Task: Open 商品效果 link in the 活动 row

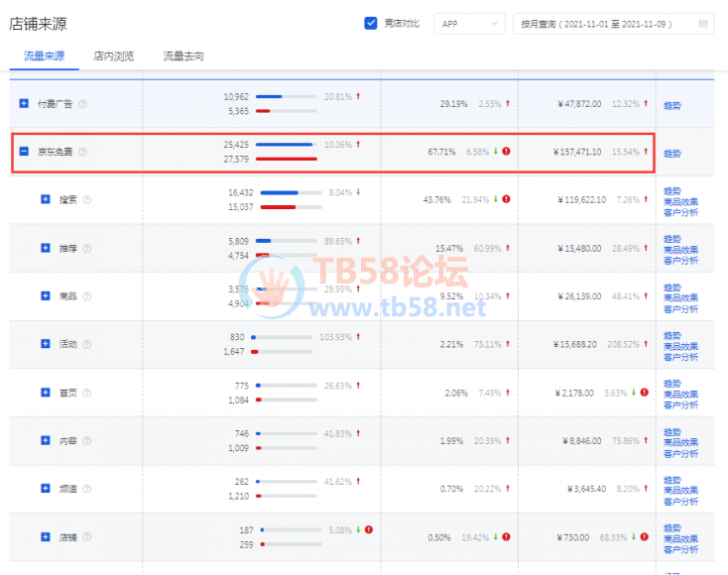Action: [680, 346]
